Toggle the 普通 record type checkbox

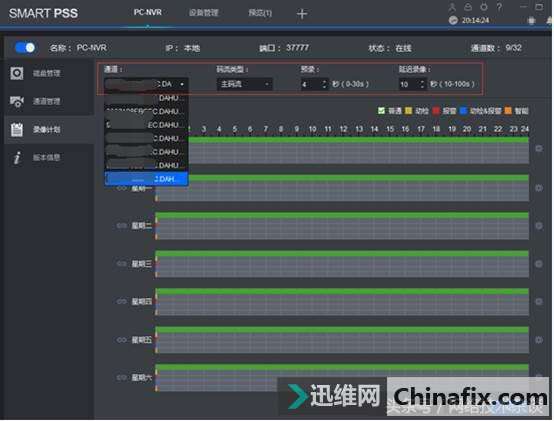click(x=381, y=111)
